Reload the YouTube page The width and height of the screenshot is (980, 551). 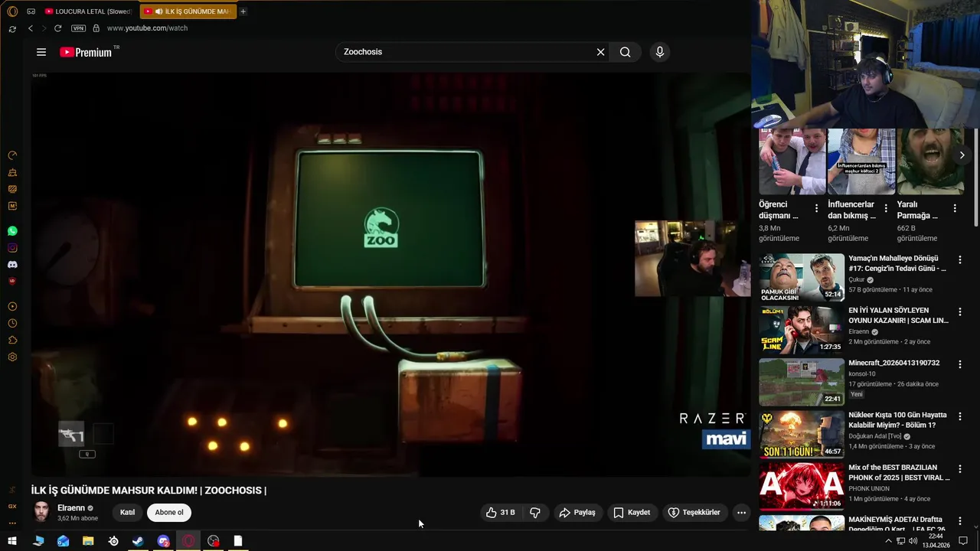tap(57, 28)
